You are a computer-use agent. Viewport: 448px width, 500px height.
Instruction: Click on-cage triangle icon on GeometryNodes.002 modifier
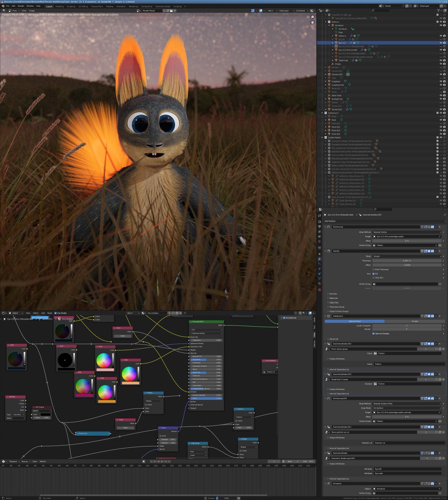coord(422,344)
